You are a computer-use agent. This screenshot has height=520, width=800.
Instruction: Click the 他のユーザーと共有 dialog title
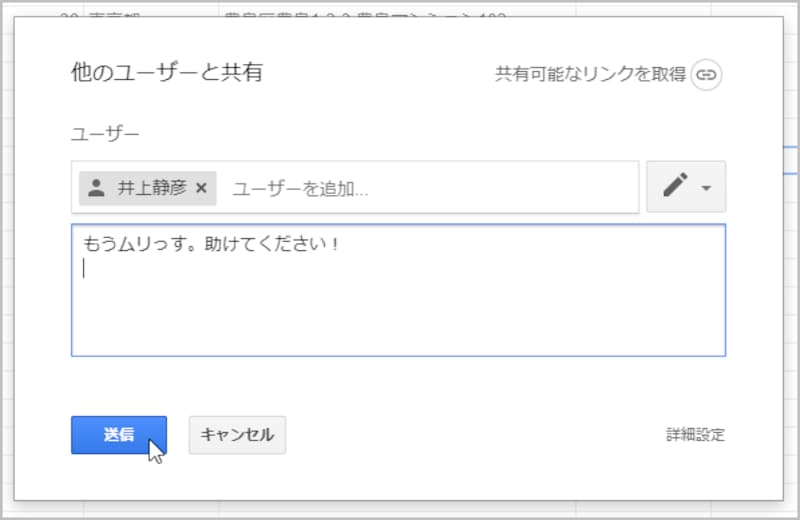pos(167,72)
